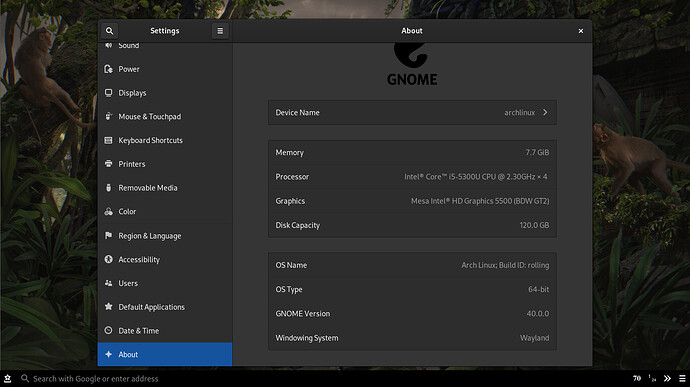Click the Power battery icon
This screenshot has width=690, height=387.
(x=108, y=69)
